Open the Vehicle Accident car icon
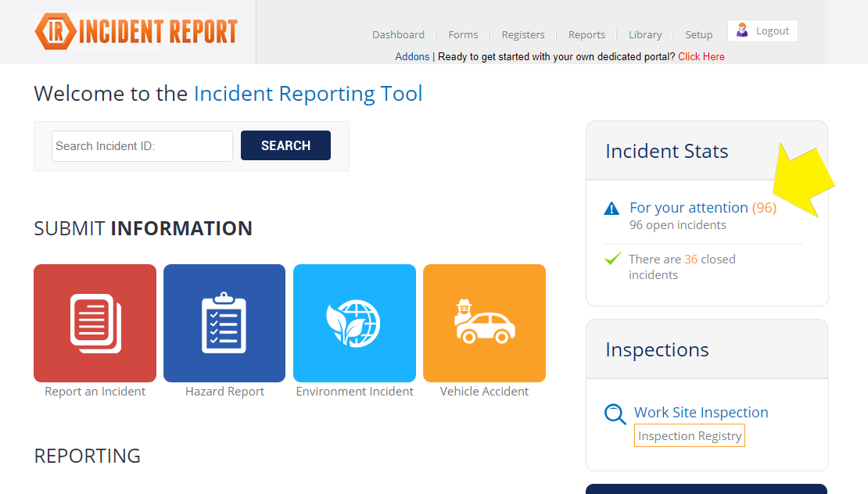This screenshot has height=494, width=868. coord(484,323)
